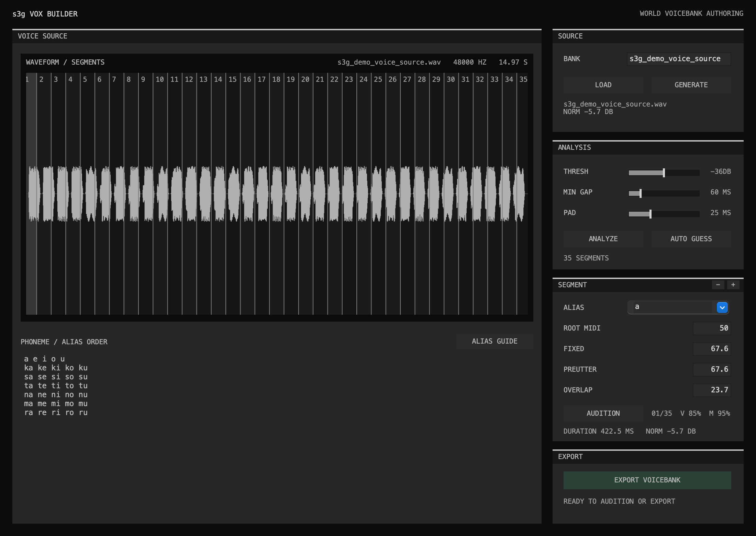
Task: Select waveform segment 10
Action: tap(160, 194)
